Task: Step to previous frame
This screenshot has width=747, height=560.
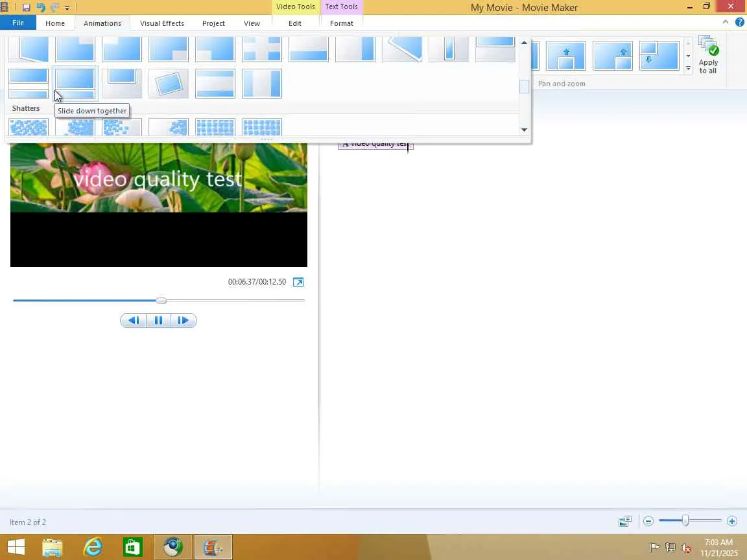Action: (134, 320)
